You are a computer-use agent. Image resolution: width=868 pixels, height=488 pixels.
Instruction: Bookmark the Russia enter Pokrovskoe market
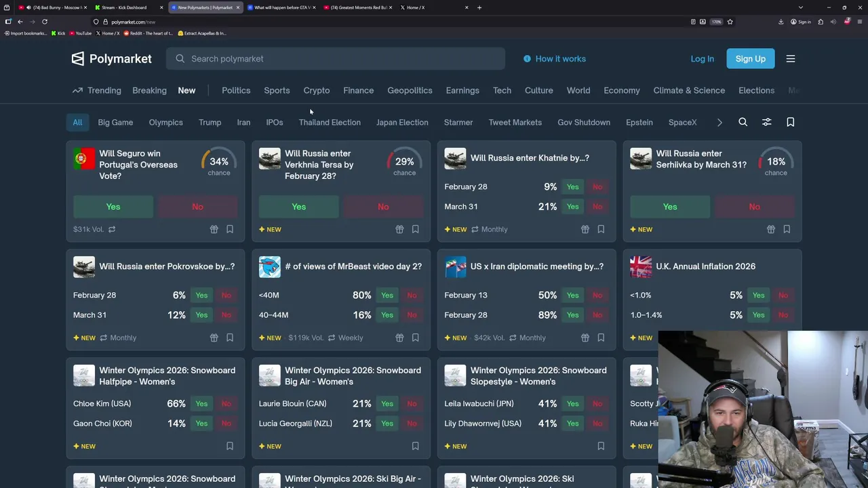[x=230, y=338]
